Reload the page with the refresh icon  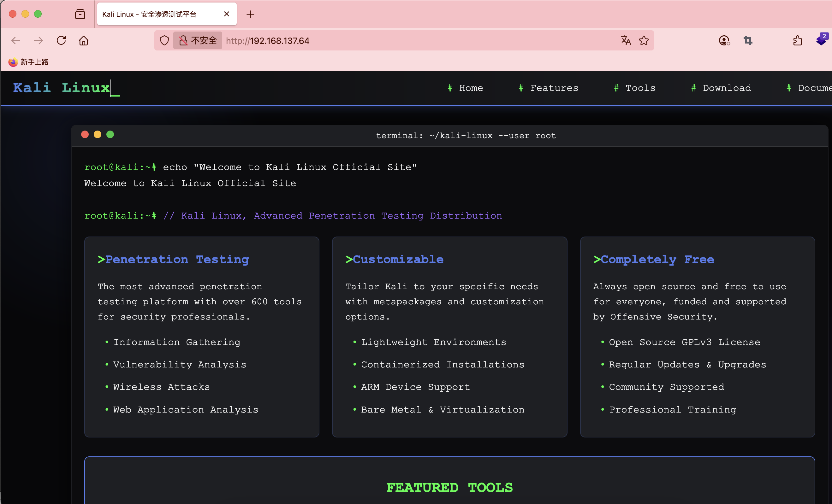click(61, 41)
